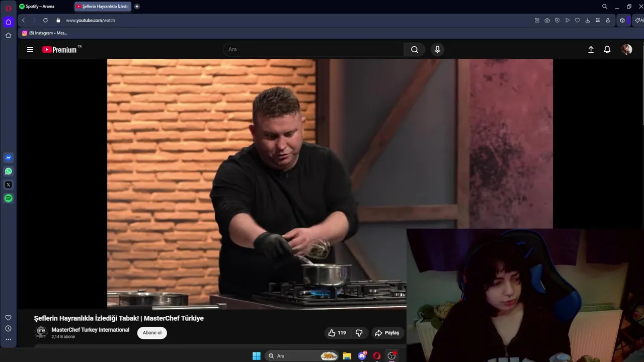Select the Şeflerin Hayranlıkla YouTube tab
The width and height of the screenshot is (644, 362).
103,7
